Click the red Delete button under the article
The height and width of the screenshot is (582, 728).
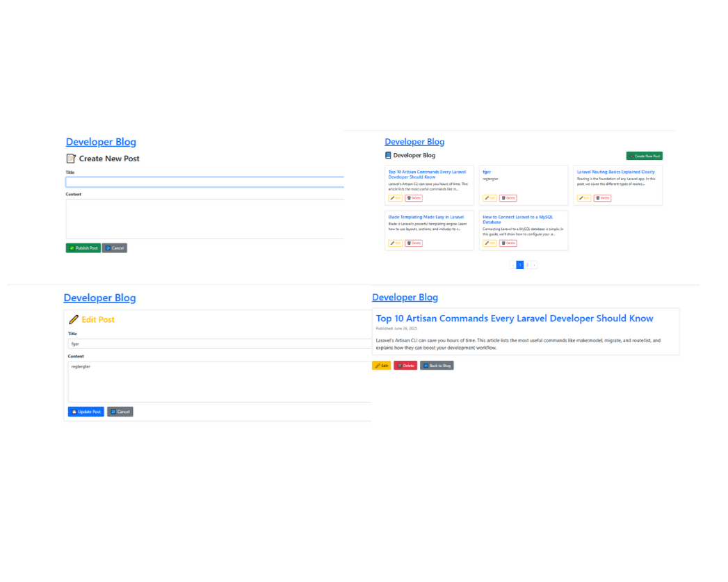(x=405, y=366)
